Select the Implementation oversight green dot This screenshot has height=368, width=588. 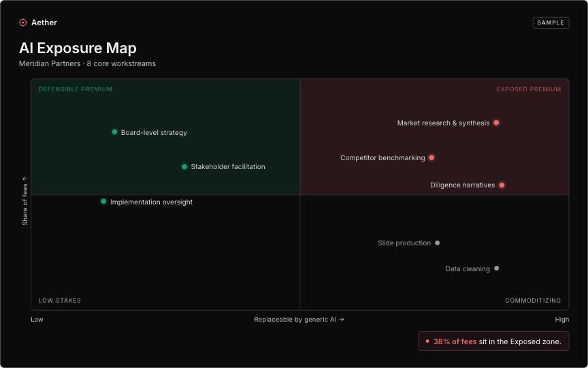coord(103,202)
